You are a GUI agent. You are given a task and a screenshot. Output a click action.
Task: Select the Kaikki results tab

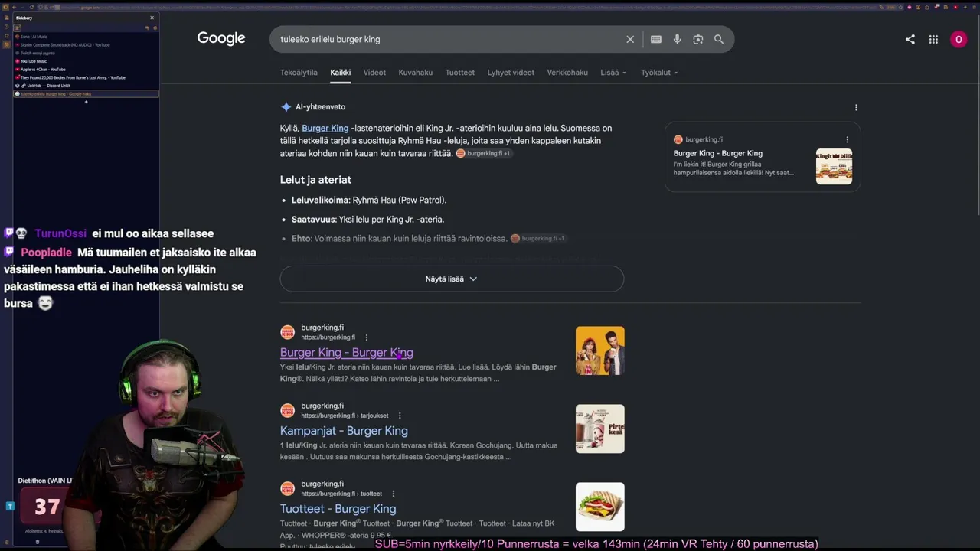coord(341,73)
